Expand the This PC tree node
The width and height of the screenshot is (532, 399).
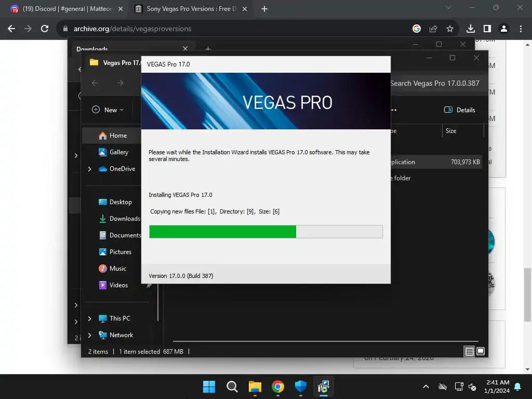89,318
